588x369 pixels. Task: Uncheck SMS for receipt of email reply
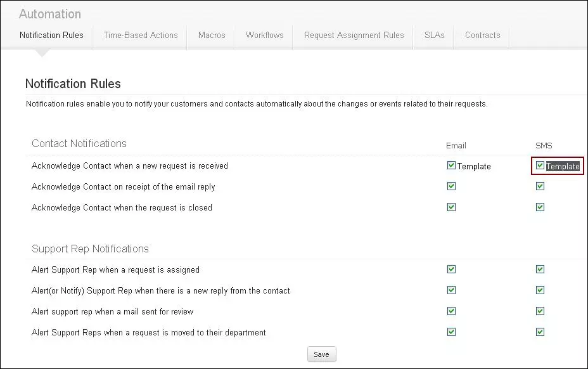[x=540, y=186]
